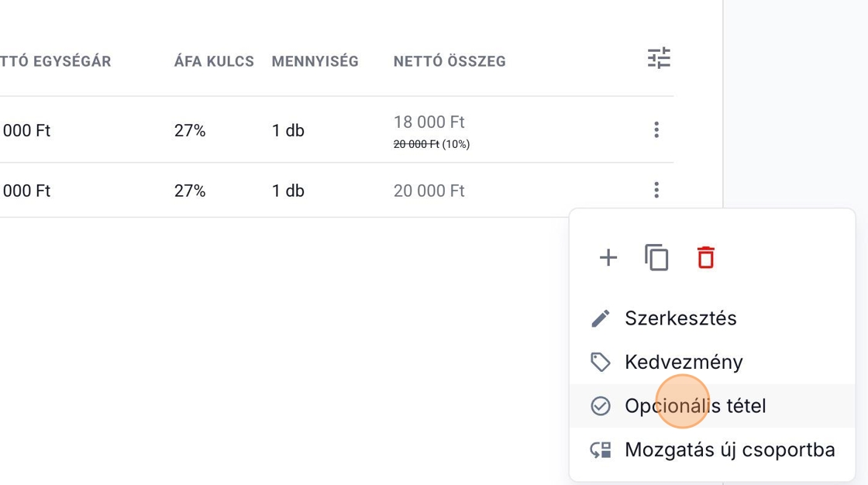Click the NETTÓ EGYSÉGÁR column header
Image resolution: width=868 pixels, height=485 pixels.
[56, 61]
